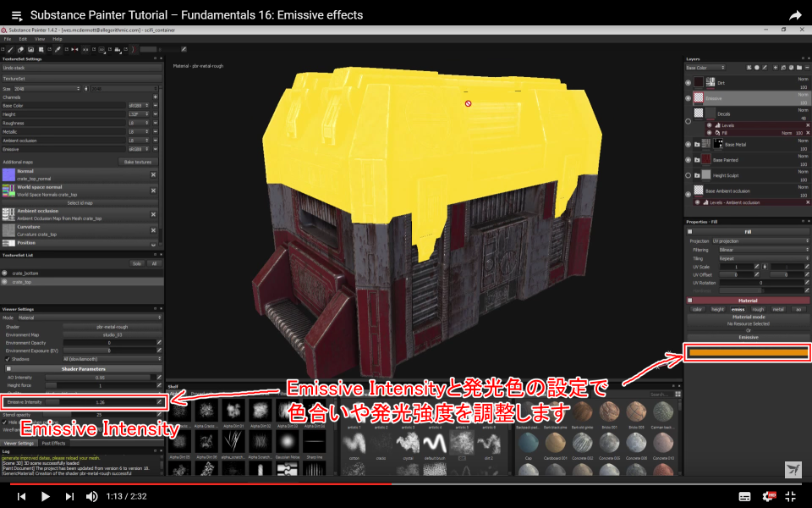Hide the Base Metal layer
Image resolution: width=812 pixels, height=508 pixels.
(689, 145)
